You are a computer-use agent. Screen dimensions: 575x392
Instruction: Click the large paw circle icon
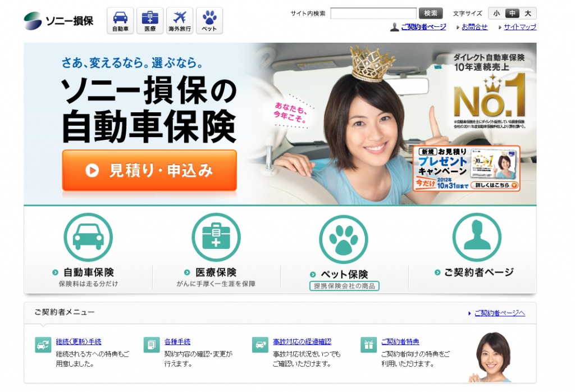point(344,239)
